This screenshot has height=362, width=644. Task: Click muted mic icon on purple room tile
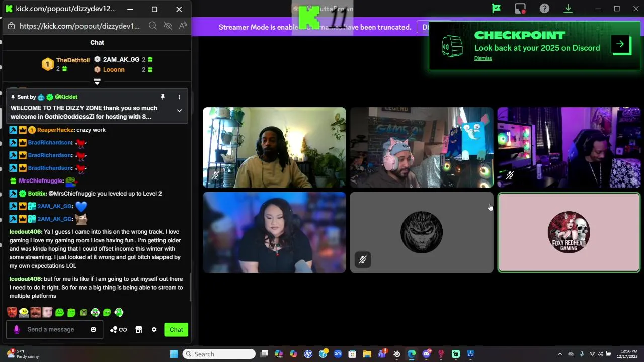[510, 175]
